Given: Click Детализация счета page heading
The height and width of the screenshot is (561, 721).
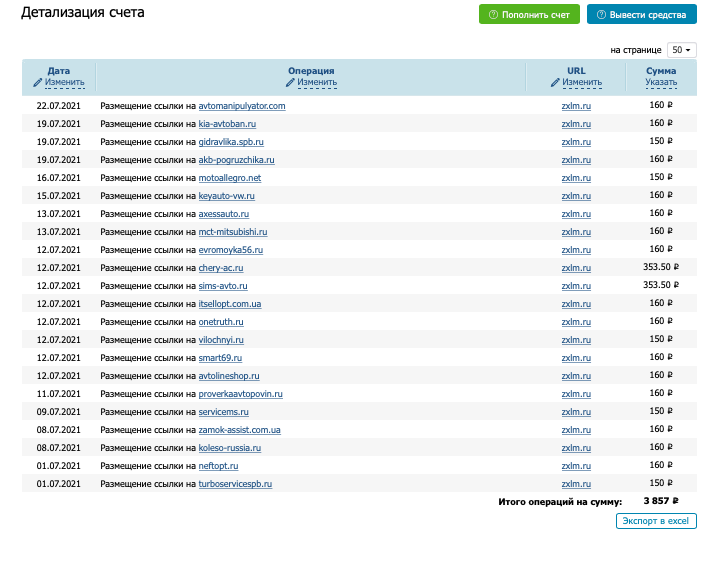Looking at the screenshot, I should tap(83, 12).
